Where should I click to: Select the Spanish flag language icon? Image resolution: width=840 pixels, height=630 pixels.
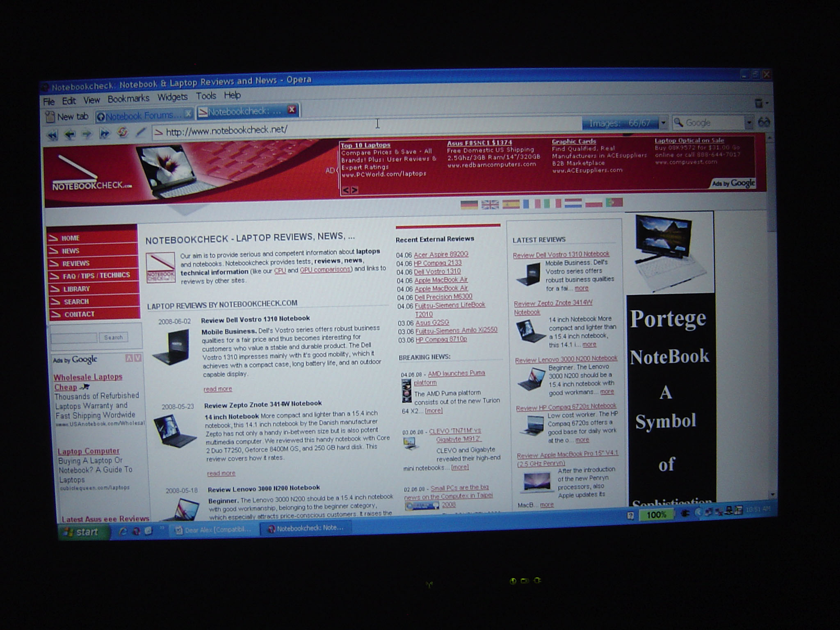coord(511,204)
